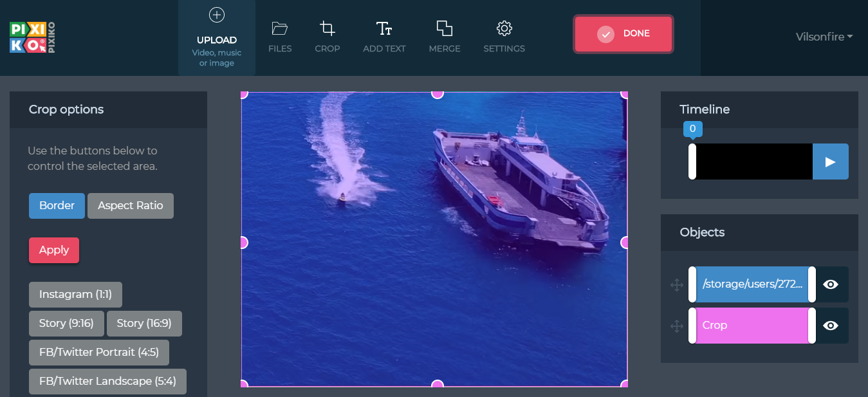Image resolution: width=868 pixels, height=397 pixels.
Task: Choose the Story (16:9) preset
Action: pyautogui.click(x=144, y=324)
